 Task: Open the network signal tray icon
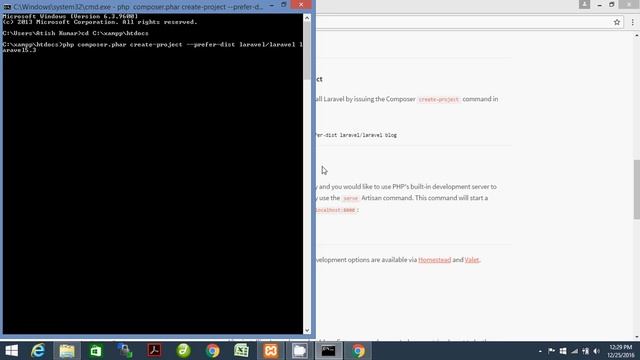pos(574,351)
